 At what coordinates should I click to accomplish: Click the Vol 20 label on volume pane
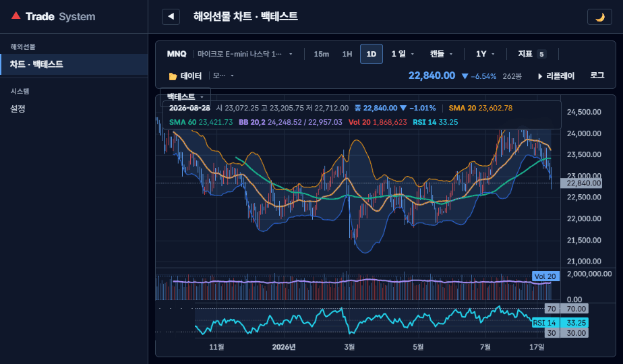tap(545, 276)
